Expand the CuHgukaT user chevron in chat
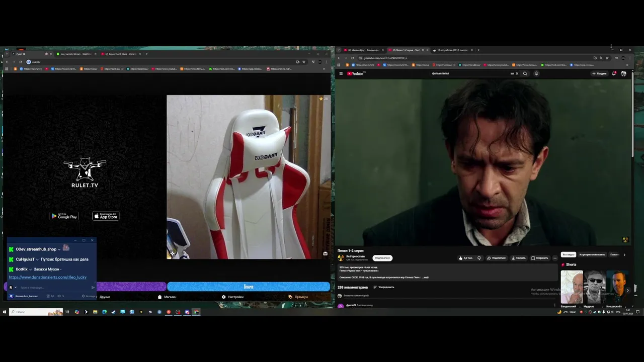This screenshot has width=644, height=362. (37, 259)
